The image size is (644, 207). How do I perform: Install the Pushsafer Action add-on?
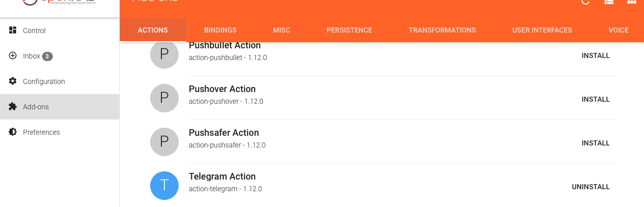595,143
